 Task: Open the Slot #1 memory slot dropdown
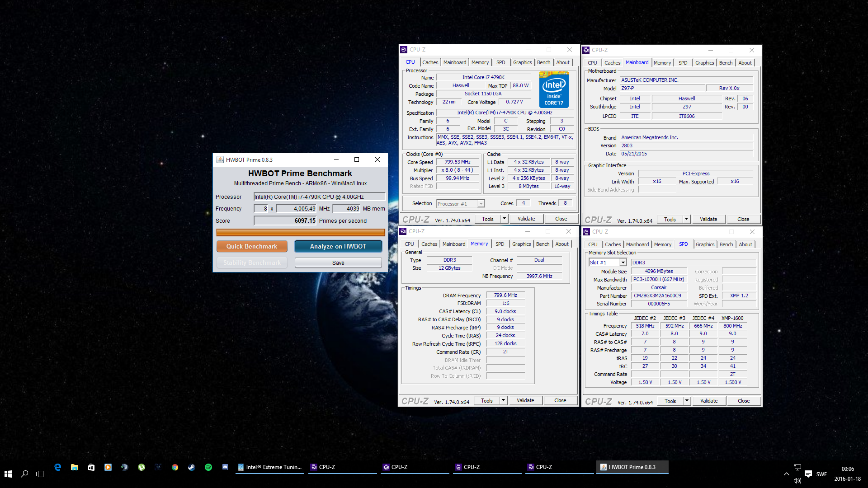pos(623,263)
